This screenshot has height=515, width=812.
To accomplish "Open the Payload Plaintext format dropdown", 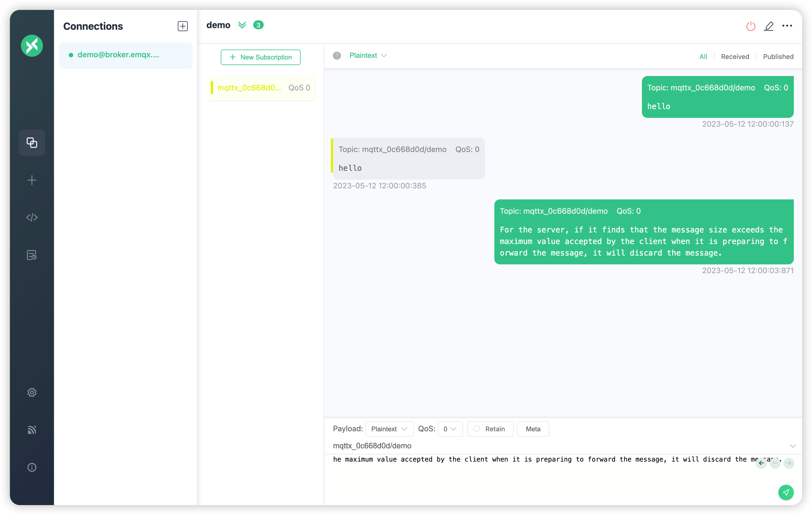I will pos(389,429).
